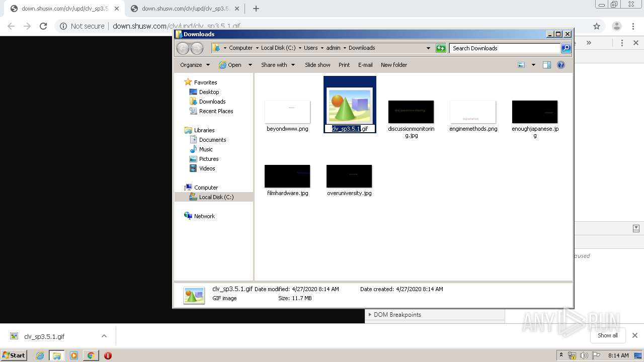Click Chrome reload page icon
Screen dimensions: 644x362
pos(43,26)
